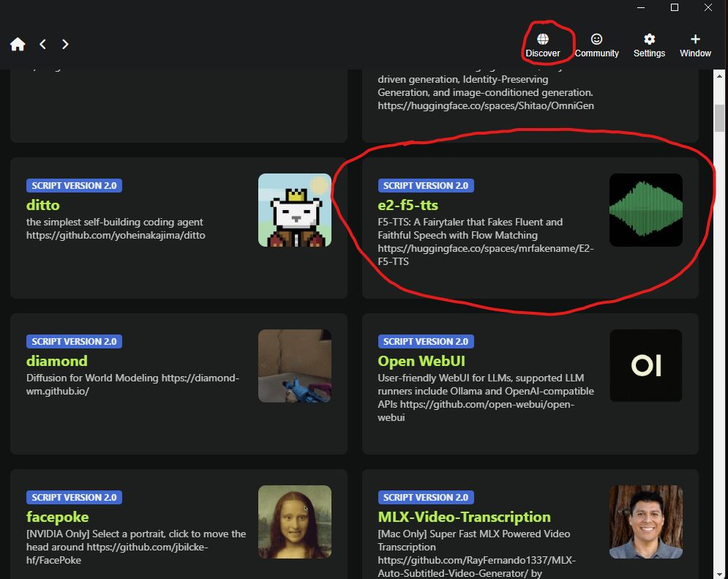Click the scrollbar up arrow
This screenshot has width=728, height=579.
point(720,75)
